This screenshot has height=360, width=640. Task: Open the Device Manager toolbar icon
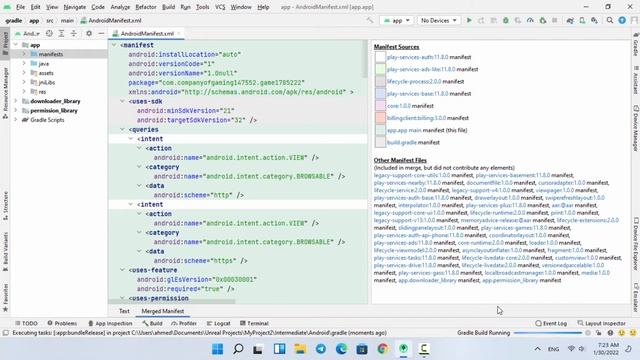(582, 20)
